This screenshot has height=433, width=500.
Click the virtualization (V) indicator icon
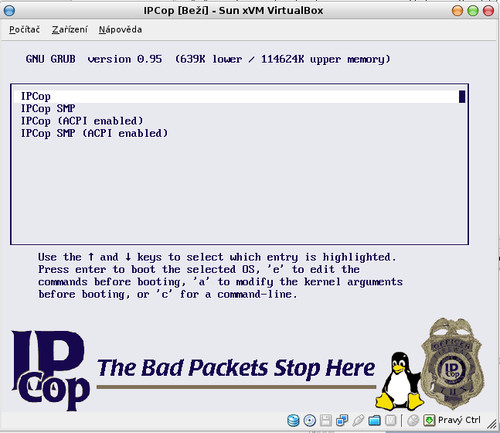(x=391, y=420)
